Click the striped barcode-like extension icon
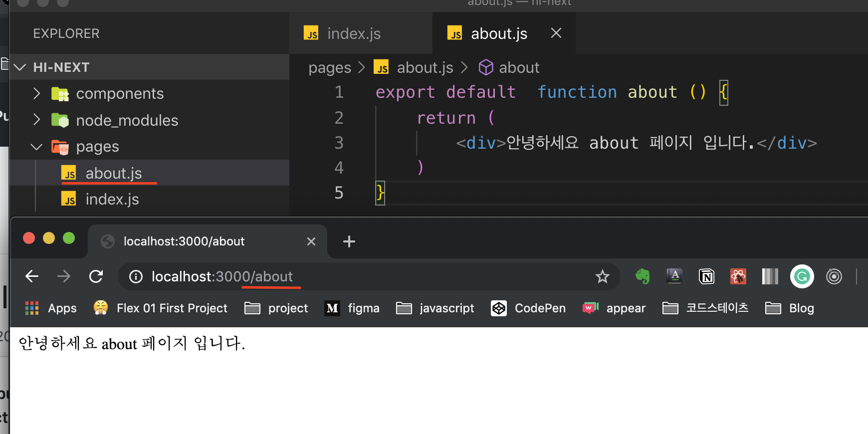The height and width of the screenshot is (434, 868). (x=770, y=276)
